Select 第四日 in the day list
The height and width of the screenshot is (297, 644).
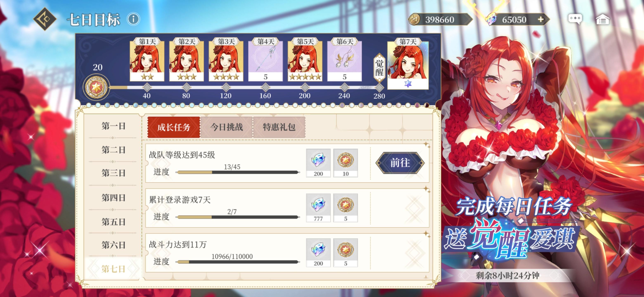click(x=113, y=198)
